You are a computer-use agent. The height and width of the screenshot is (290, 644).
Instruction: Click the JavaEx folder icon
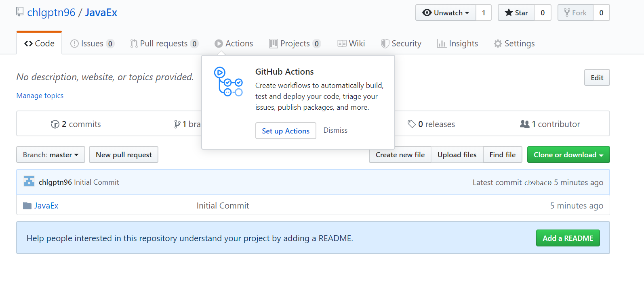pyautogui.click(x=27, y=206)
